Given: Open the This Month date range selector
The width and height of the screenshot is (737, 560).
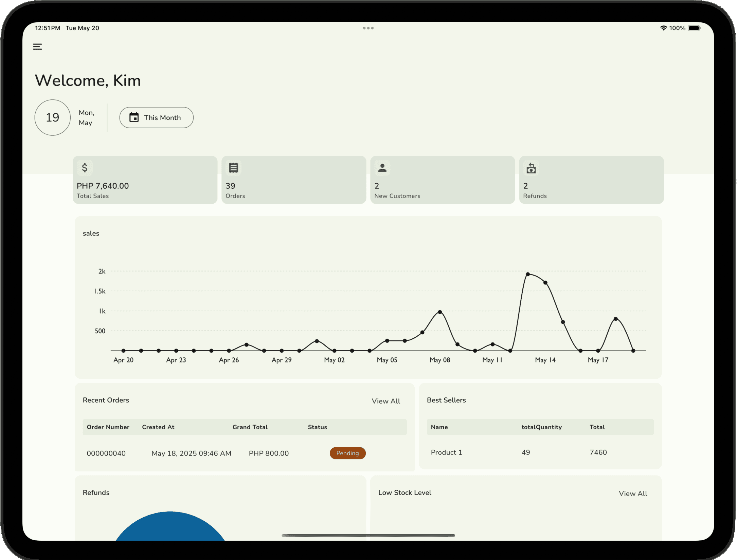Looking at the screenshot, I should [156, 117].
